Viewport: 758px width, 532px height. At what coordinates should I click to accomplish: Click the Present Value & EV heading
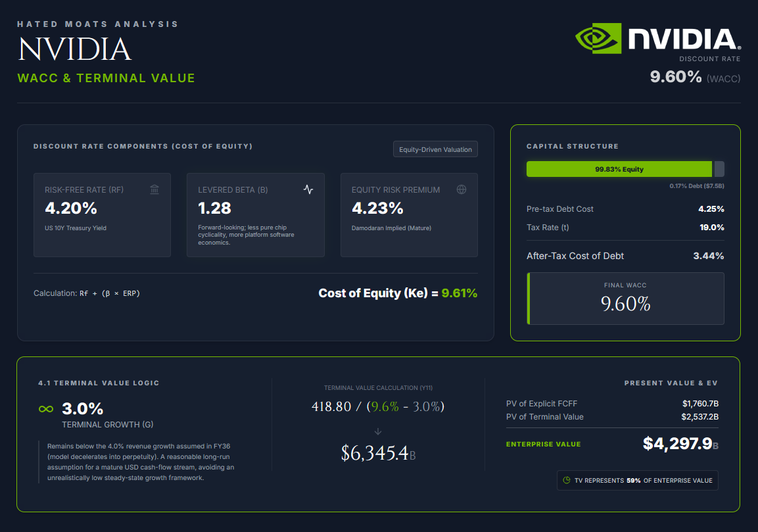pos(671,383)
